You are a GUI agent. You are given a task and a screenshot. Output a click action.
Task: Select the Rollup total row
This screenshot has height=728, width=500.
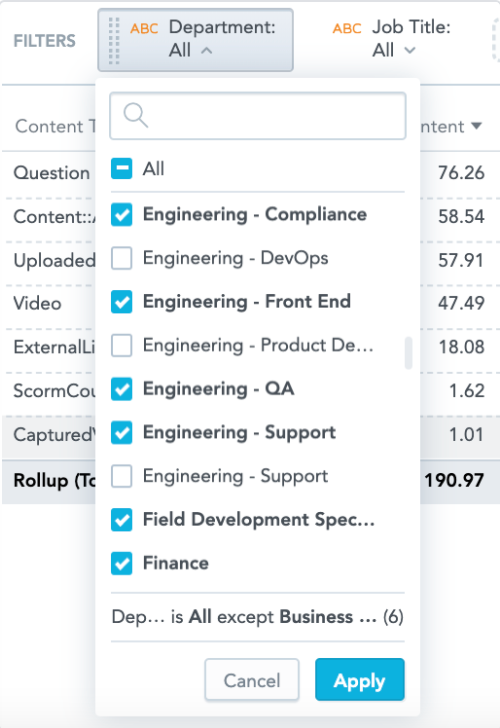(x=251, y=481)
